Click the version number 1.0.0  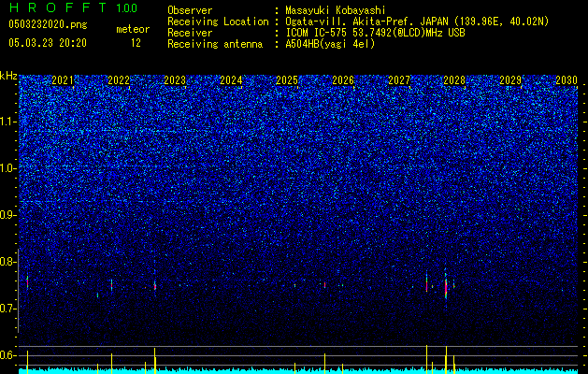[x=126, y=8]
